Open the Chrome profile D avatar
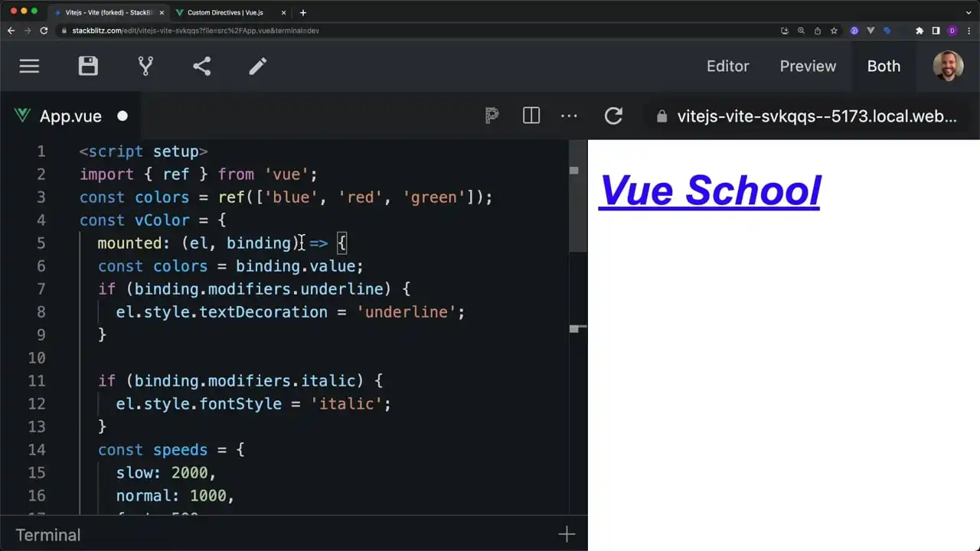The image size is (980, 551). [952, 31]
